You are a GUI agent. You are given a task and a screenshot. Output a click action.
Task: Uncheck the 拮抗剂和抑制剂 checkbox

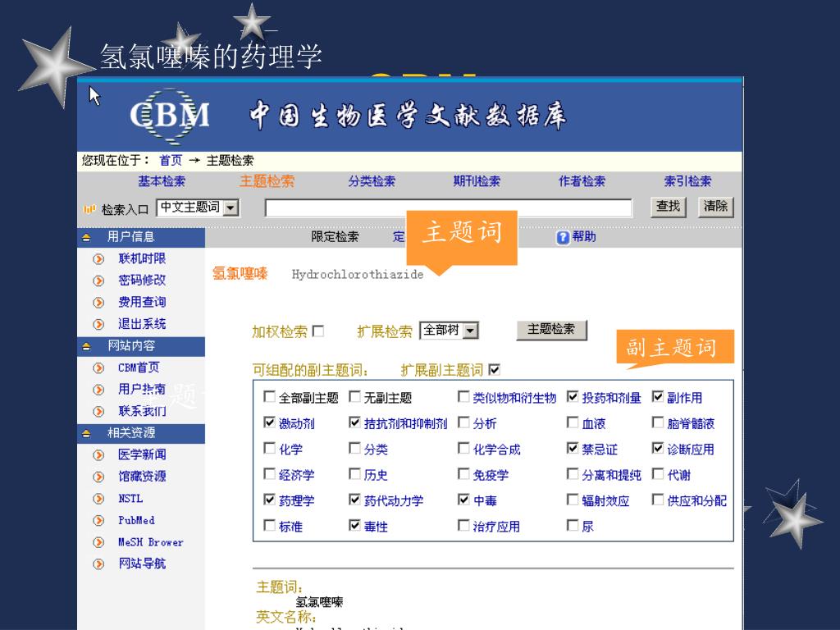(354, 422)
